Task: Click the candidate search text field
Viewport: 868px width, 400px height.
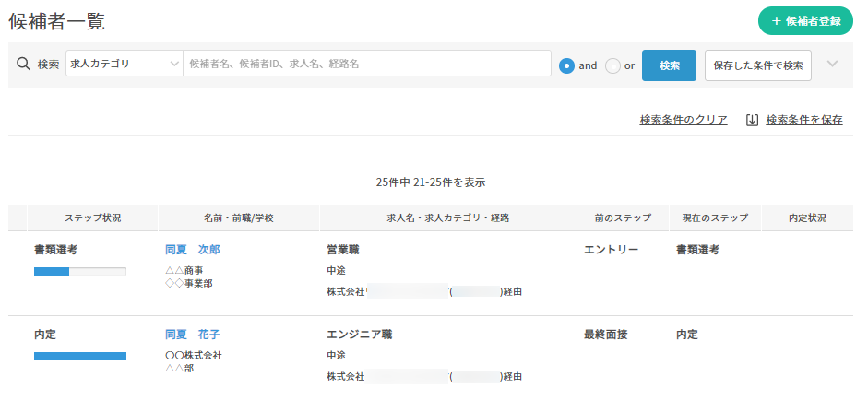Action: [367, 64]
